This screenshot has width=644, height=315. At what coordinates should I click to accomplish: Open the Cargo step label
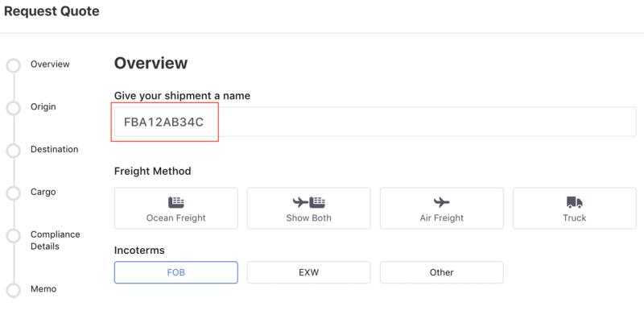tap(43, 192)
